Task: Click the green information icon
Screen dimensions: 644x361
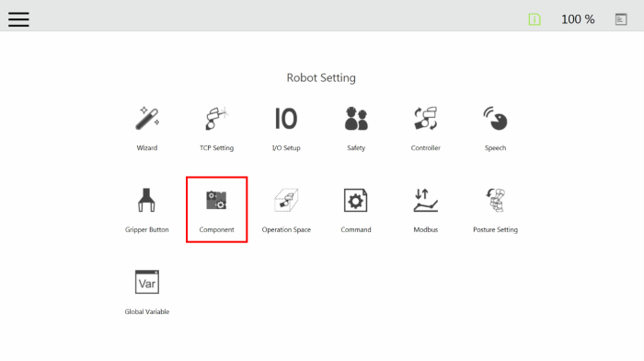Action: 535,19
